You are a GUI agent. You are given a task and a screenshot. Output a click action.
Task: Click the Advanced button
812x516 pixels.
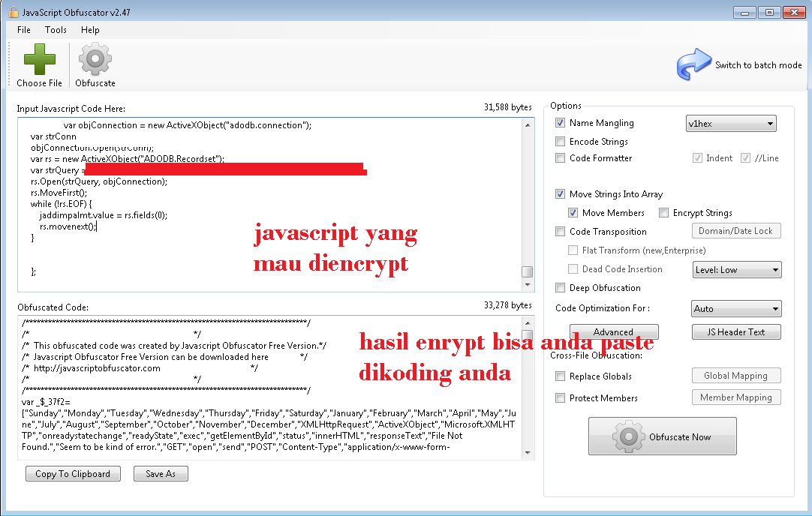pyautogui.click(x=614, y=331)
